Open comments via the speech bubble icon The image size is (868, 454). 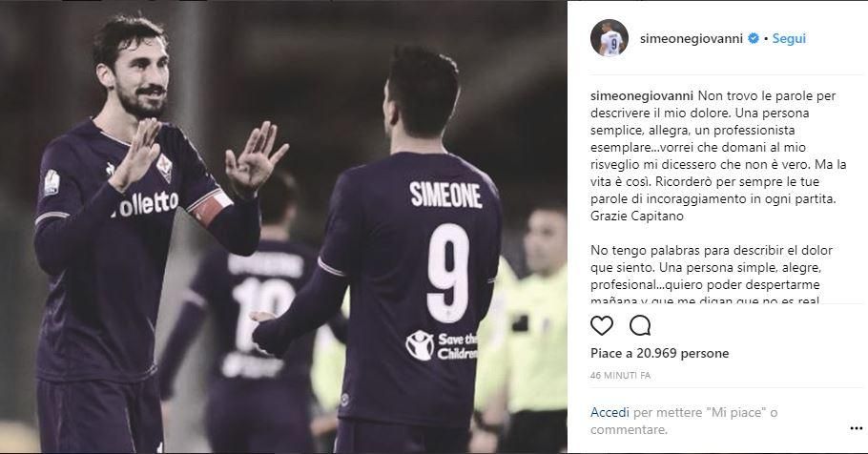click(x=640, y=325)
